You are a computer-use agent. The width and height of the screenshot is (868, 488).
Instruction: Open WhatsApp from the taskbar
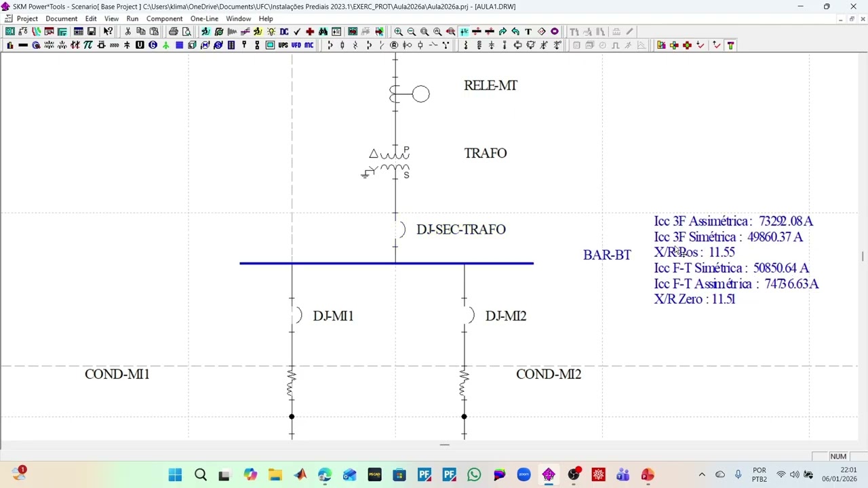tap(474, 475)
